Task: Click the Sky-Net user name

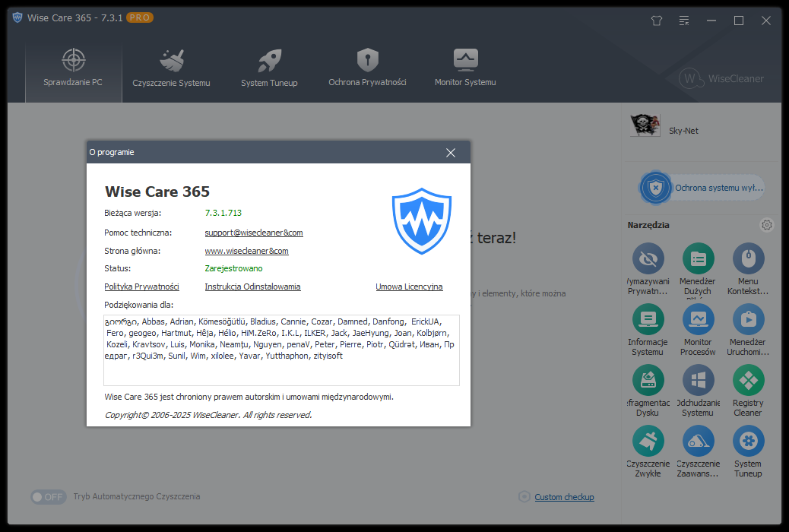Action: click(x=683, y=131)
